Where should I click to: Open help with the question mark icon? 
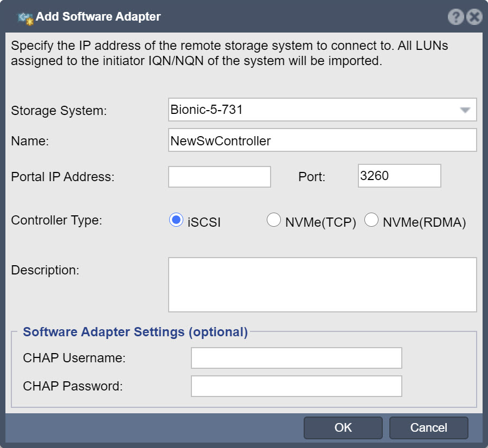tap(455, 16)
